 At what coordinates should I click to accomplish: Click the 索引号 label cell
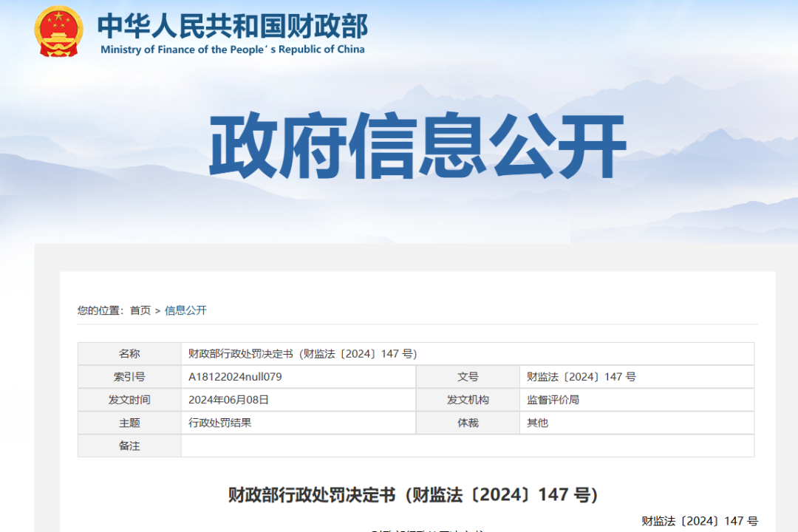[129, 377]
